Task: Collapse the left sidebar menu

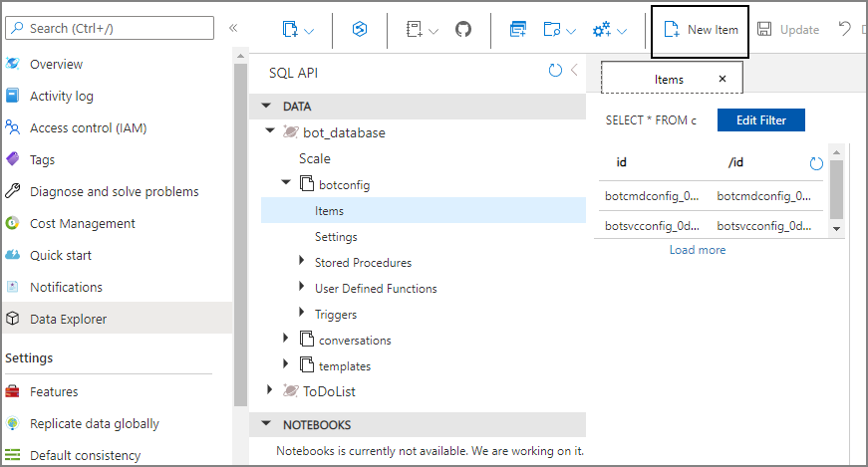Action: [x=233, y=28]
